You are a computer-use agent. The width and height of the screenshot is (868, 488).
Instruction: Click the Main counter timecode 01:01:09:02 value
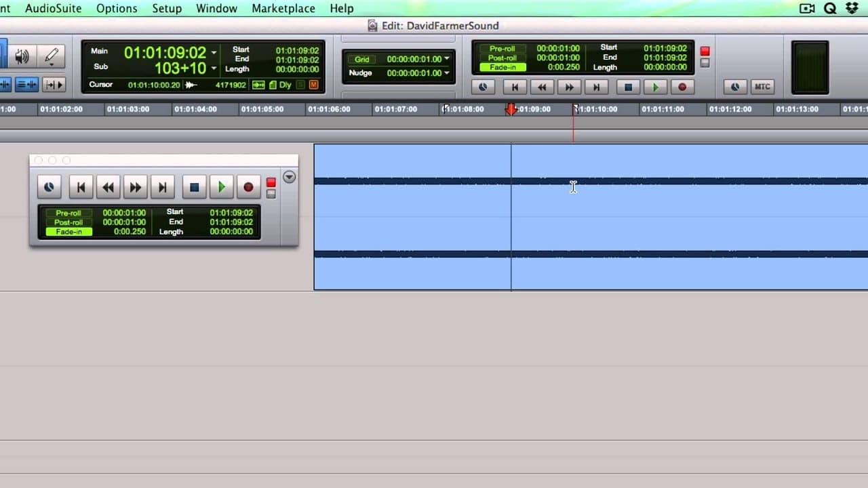165,52
